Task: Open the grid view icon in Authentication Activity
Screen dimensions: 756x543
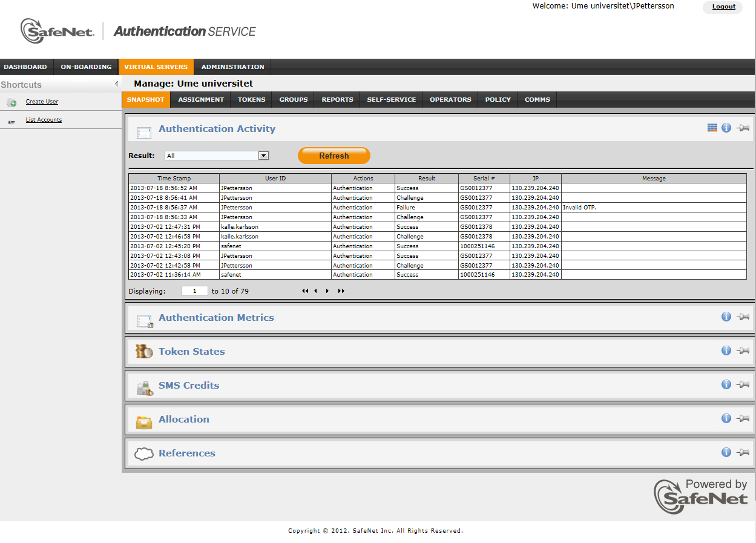Action: pos(712,128)
